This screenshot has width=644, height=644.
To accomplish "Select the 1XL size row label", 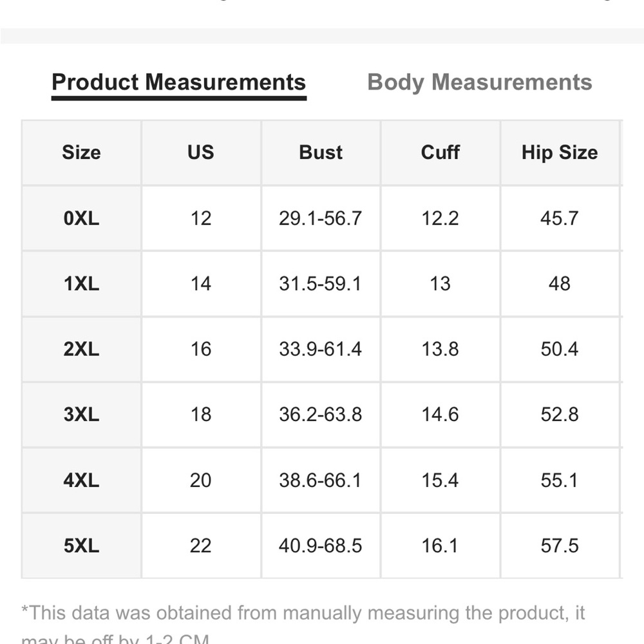I will 81,284.
